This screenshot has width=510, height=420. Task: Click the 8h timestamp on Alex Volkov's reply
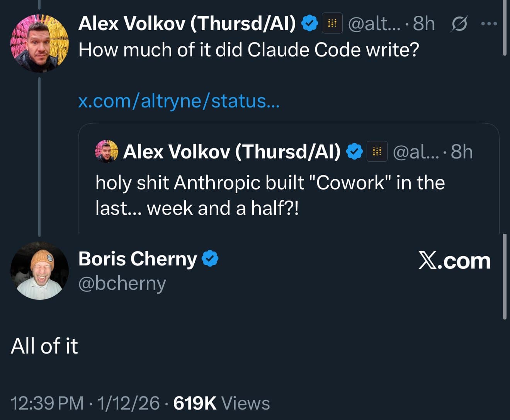pyautogui.click(x=423, y=23)
